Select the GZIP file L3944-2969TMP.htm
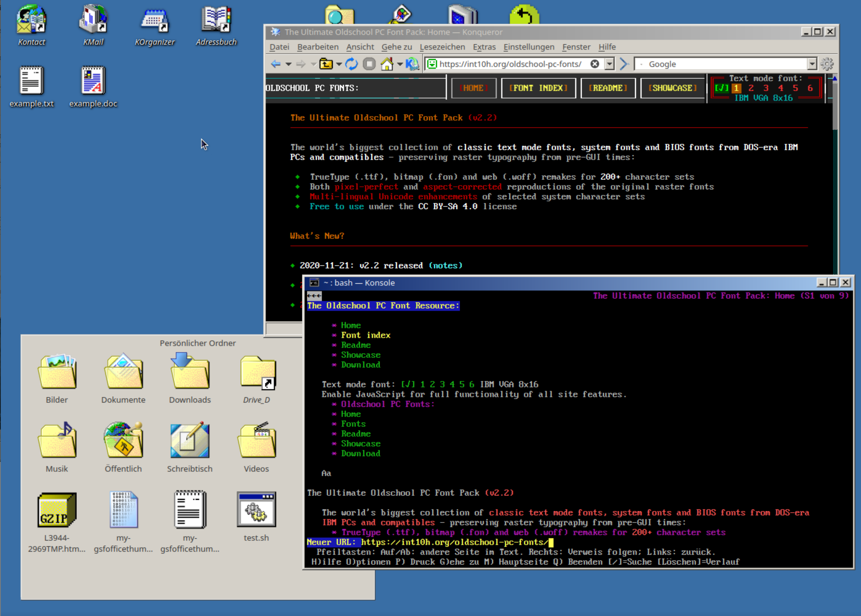The image size is (861, 616). 57,522
